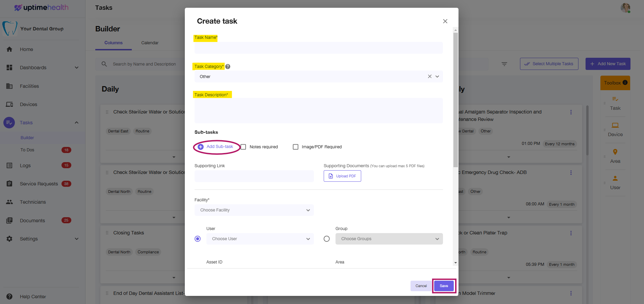This screenshot has height=304, width=644.
Task: Open the Choose Groups dropdown
Action: (389, 239)
